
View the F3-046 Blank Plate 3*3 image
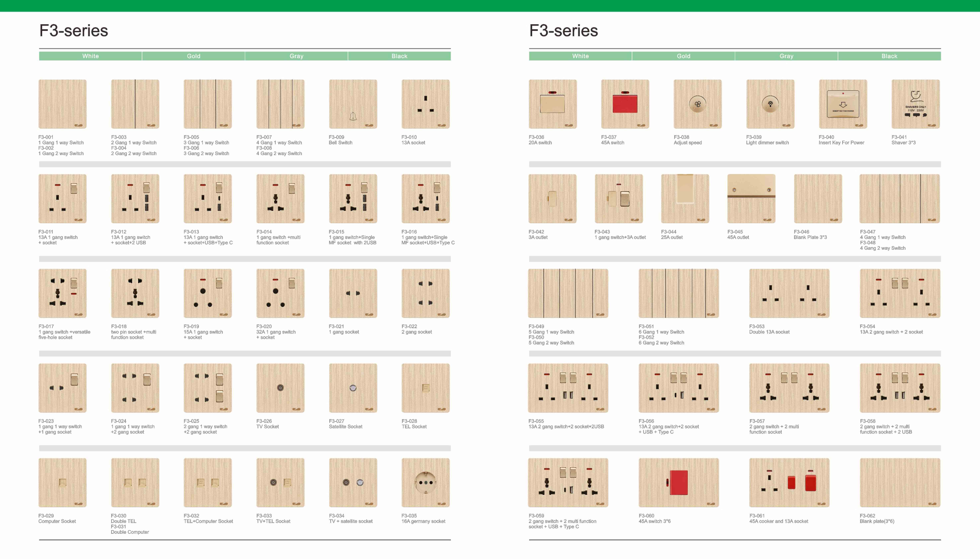(x=818, y=198)
